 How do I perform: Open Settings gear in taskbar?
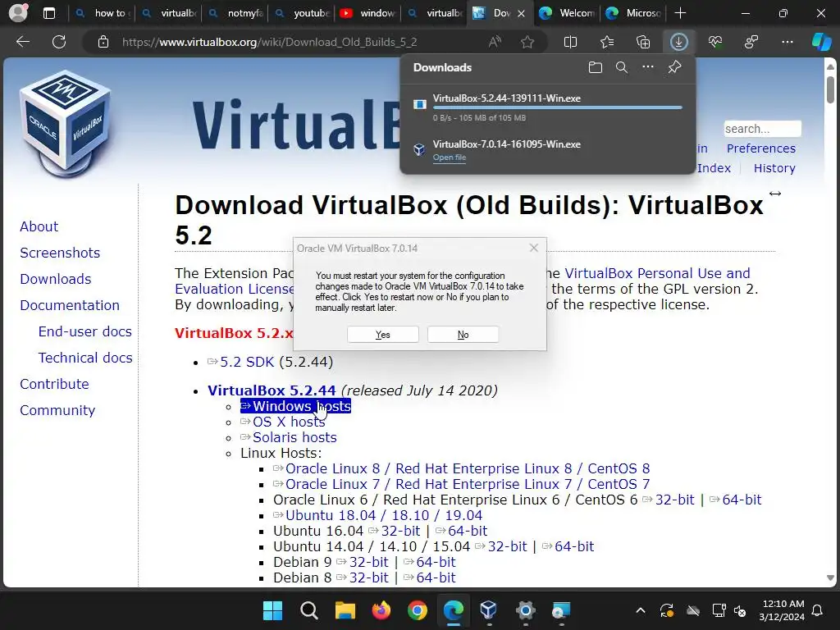click(526, 610)
